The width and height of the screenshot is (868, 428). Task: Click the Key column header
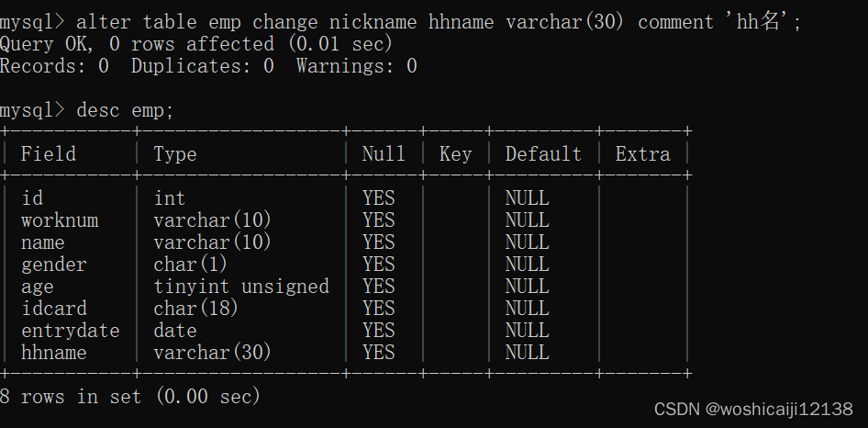click(455, 154)
